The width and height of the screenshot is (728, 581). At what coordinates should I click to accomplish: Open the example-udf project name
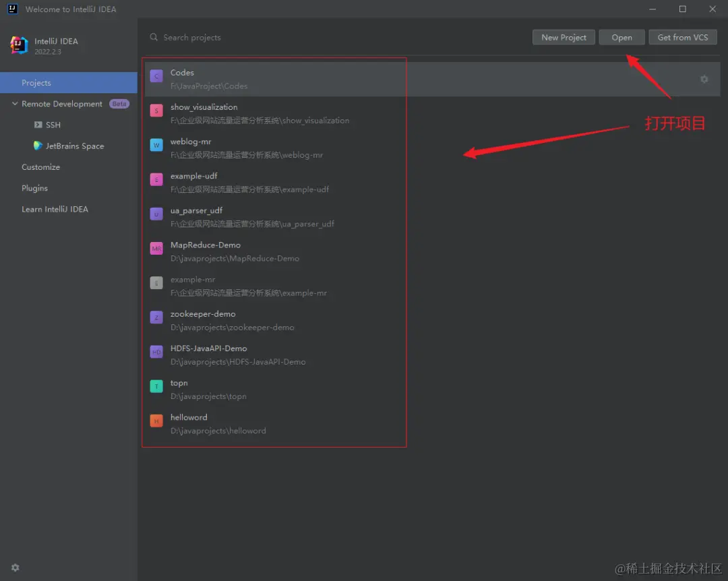(x=193, y=176)
